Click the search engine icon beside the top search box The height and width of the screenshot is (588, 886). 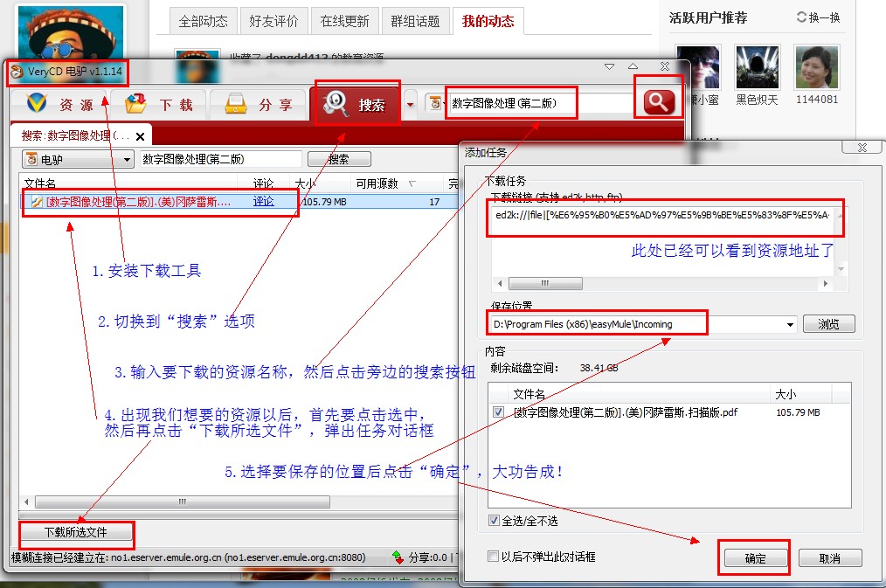(435, 103)
